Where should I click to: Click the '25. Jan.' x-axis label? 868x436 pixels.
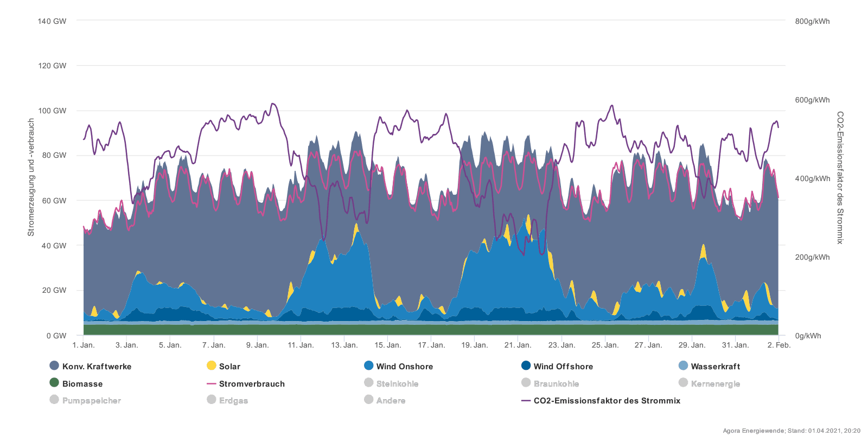pyautogui.click(x=605, y=345)
